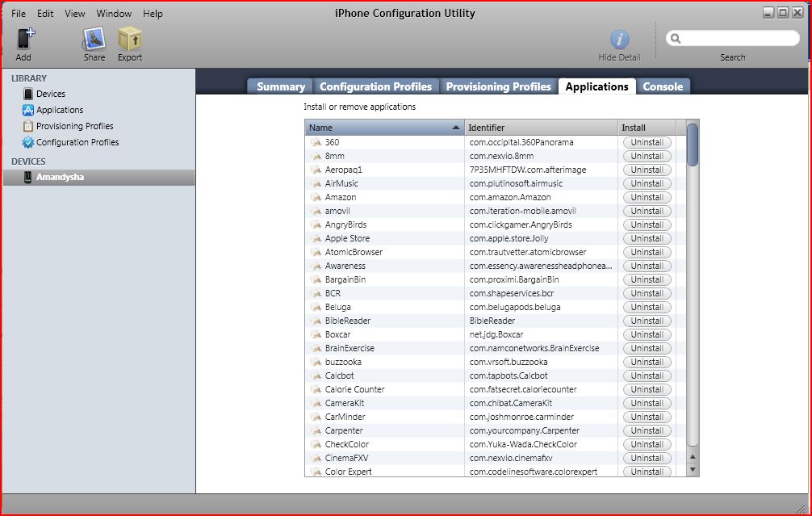
Task: Select the Aeropaq1 name cell
Action: point(385,170)
